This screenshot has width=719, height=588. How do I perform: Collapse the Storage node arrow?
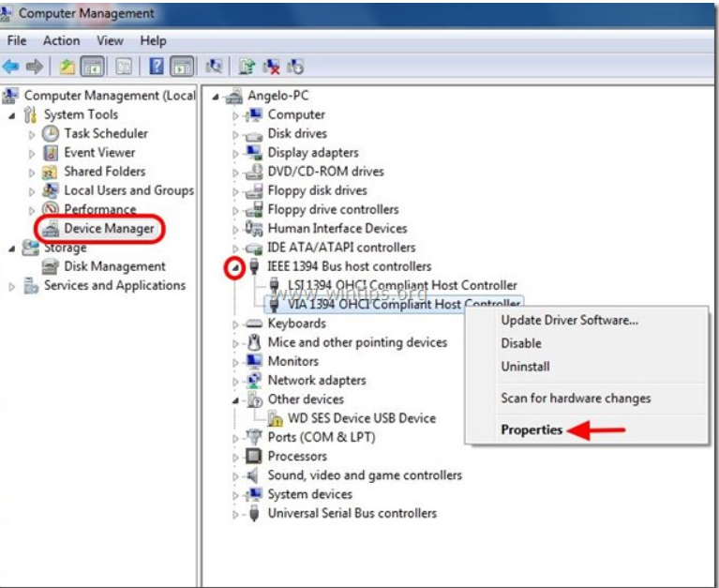tap(12, 249)
